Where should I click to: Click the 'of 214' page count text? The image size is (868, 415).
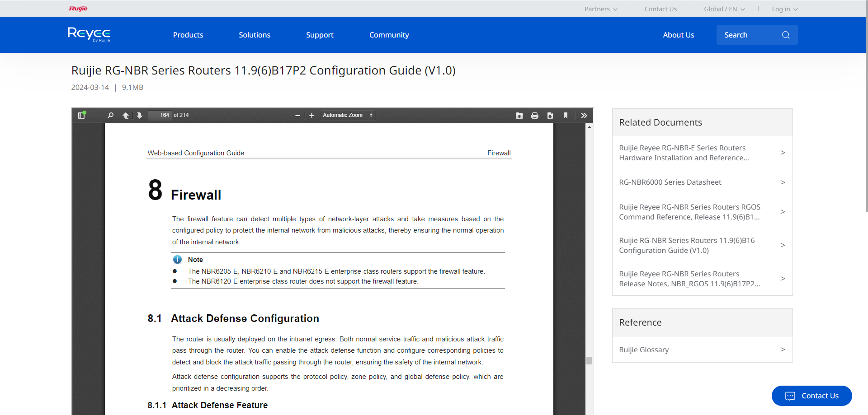pyautogui.click(x=181, y=115)
